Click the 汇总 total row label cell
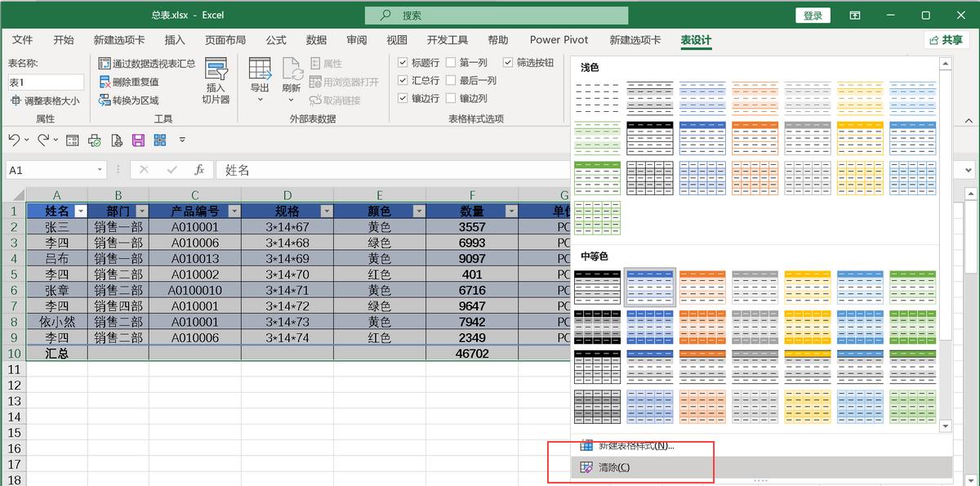 [x=57, y=353]
